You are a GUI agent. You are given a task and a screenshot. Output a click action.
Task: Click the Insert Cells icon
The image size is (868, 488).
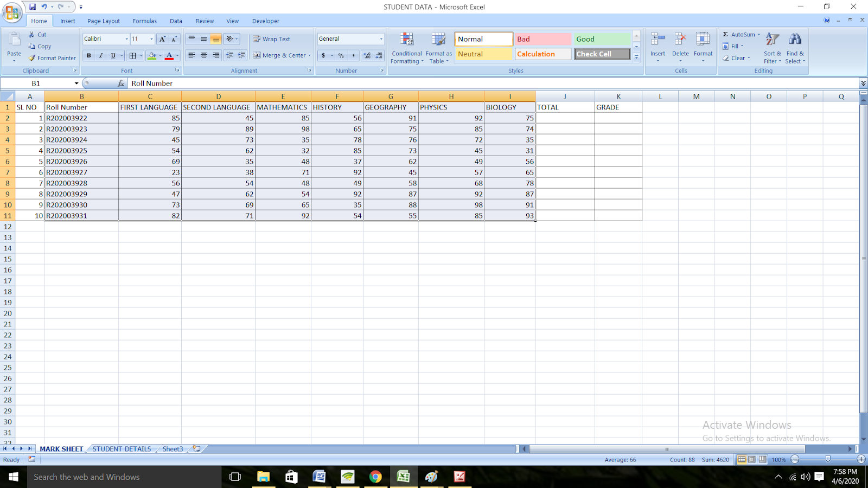[657, 39]
